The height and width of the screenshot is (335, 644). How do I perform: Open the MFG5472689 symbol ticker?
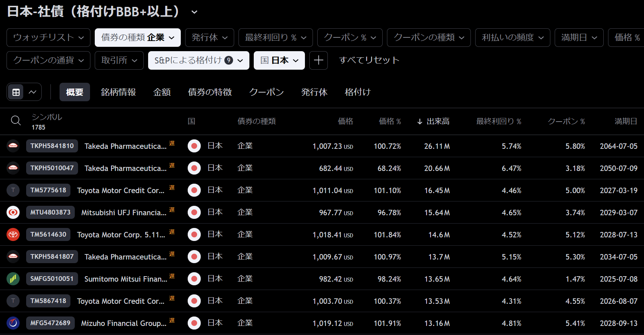tap(50, 323)
